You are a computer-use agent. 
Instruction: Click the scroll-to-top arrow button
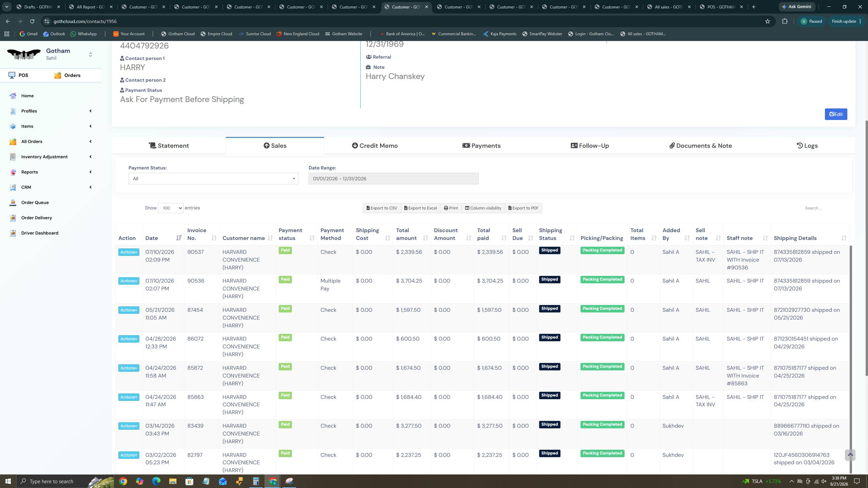click(x=850, y=455)
